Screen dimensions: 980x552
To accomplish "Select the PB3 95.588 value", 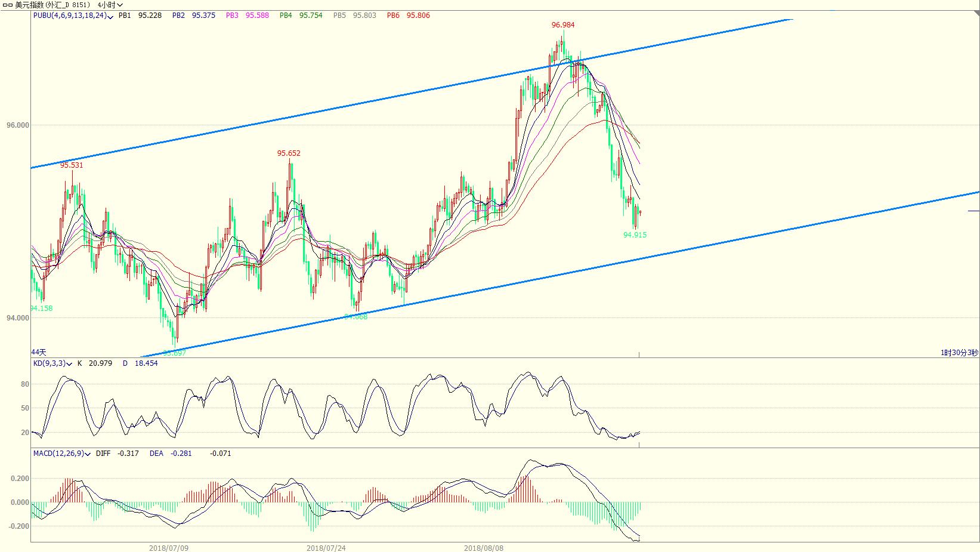I will tap(248, 16).
